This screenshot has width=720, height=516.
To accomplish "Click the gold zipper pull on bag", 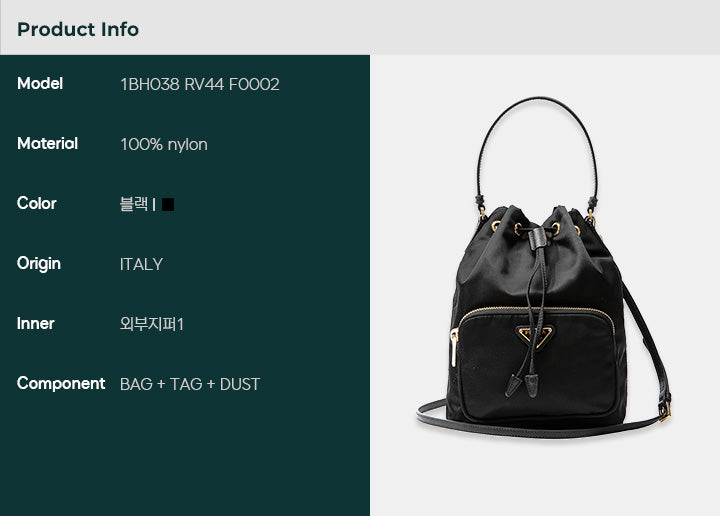I will (454, 348).
